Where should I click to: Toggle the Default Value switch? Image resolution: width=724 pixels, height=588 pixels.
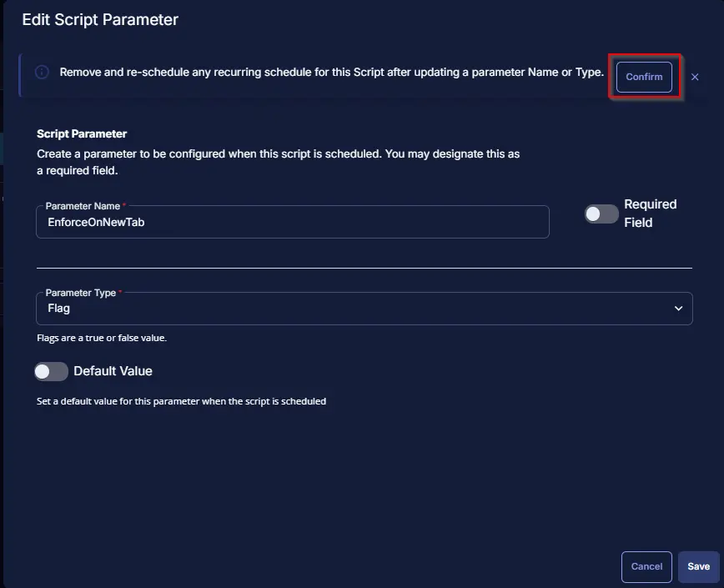[51, 371]
